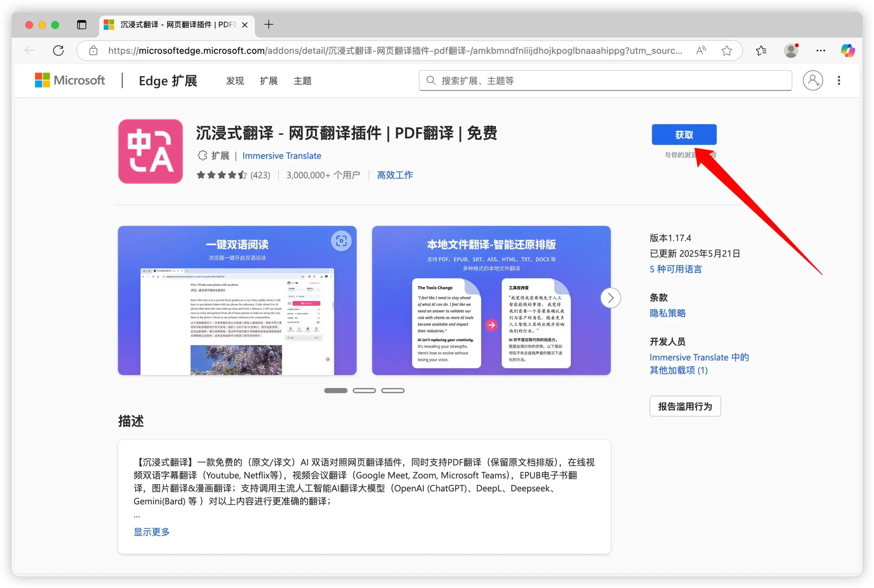Screen dimensions: 874x588
Task: Click the visual search icon on first screenshot
Action: pos(341,241)
